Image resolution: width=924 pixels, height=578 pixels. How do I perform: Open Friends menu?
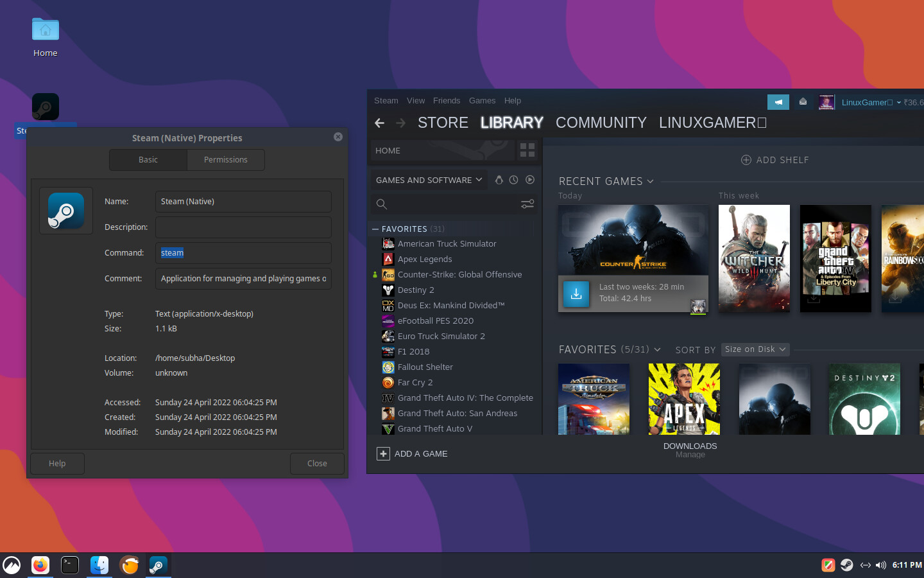click(447, 101)
